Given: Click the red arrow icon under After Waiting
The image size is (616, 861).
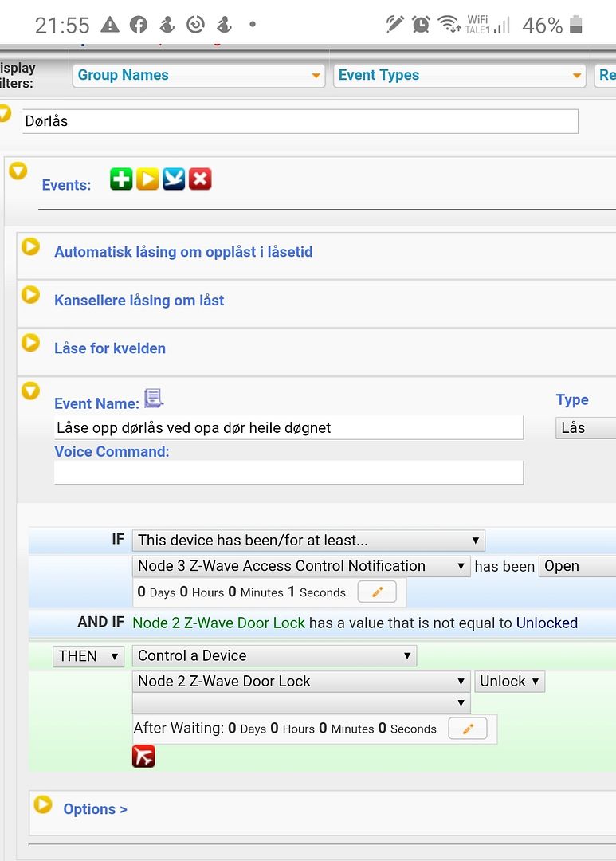Looking at the screenshot, I should tap(143, 756).
